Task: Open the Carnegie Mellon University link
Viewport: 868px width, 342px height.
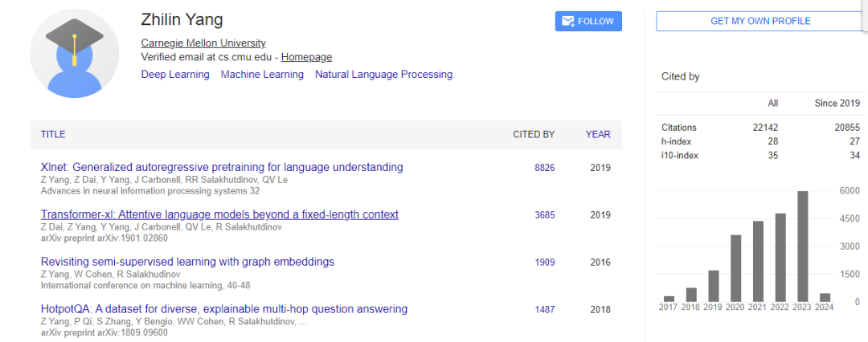Action: tap(203, 43)
